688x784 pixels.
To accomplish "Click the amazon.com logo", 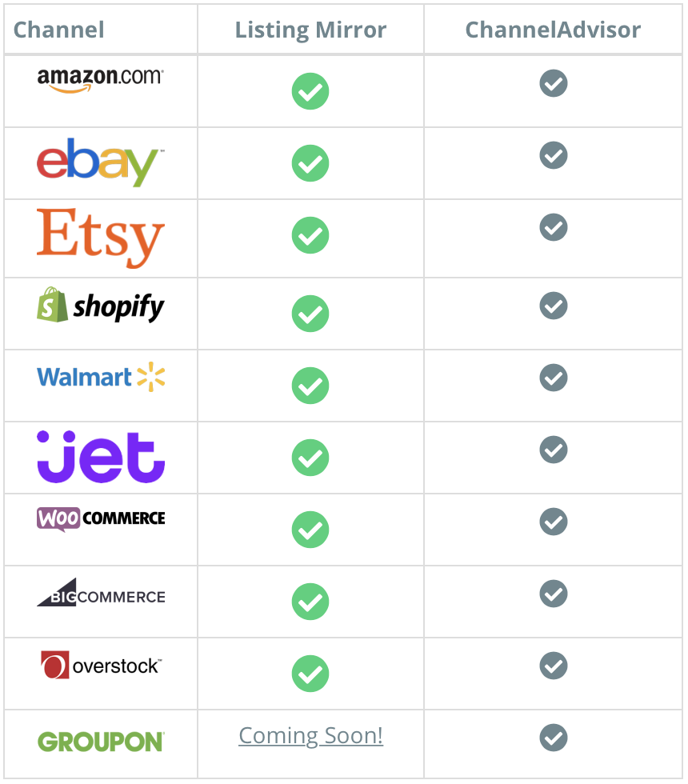I will [x=101, y=80].
